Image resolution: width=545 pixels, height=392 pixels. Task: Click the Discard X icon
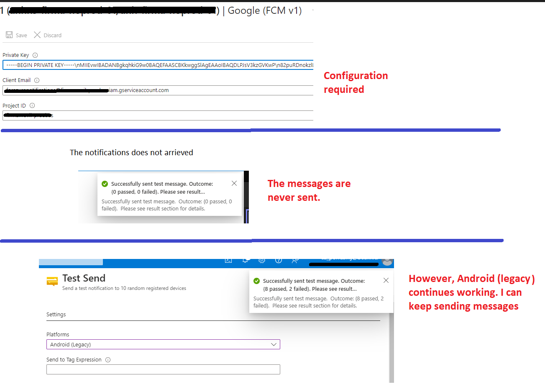pyautogui.click(x=37, y=35)
